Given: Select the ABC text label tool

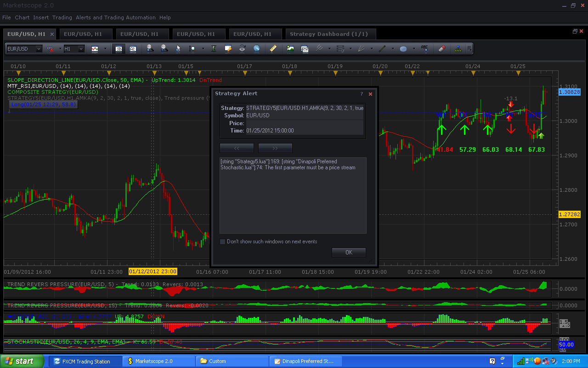Looking at the screenshot, I should [x=424, y=48].
